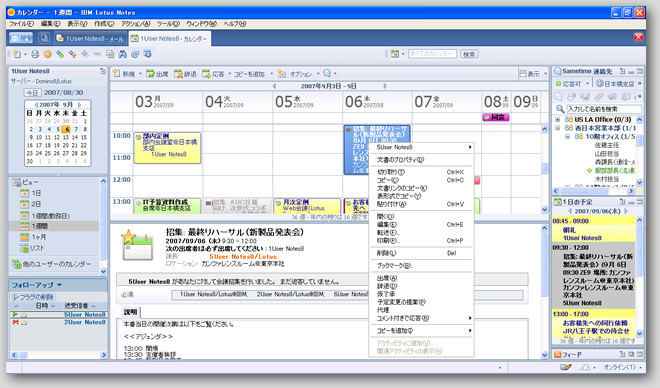The width and height of the screenshot is (660, 388).
Task: Collapse the 西日本営業本部 contact group
Action: pyautogui.click(x=558, y=128)
